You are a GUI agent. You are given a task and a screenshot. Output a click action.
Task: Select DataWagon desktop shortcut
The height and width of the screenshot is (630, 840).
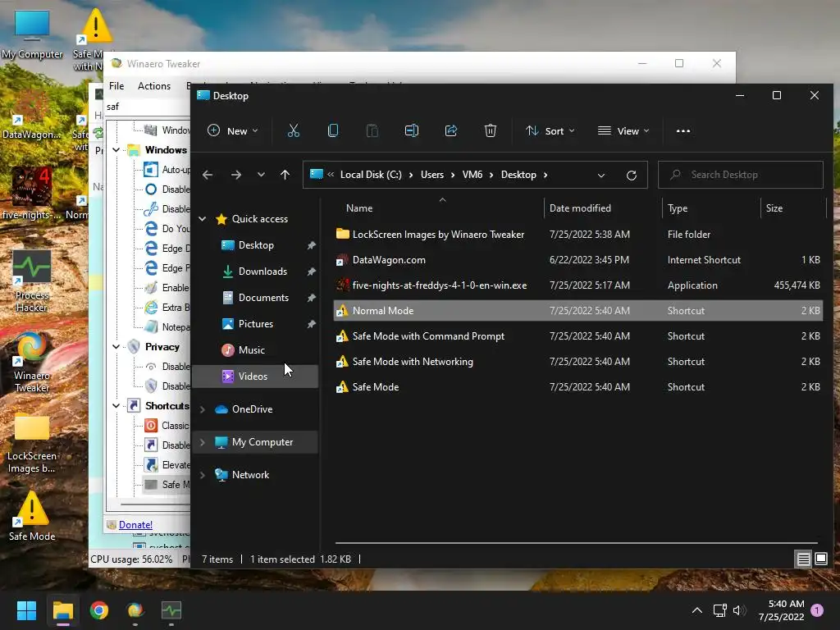click(32, 115)
